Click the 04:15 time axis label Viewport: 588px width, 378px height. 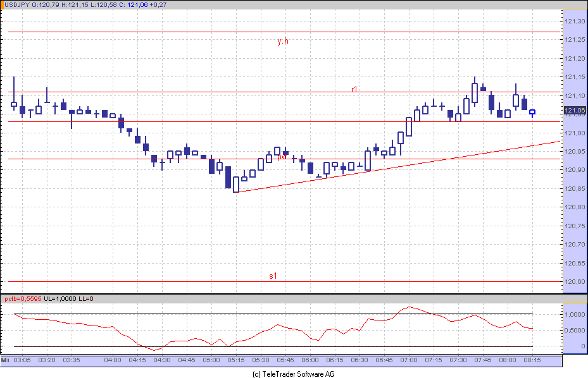click(x=137, y=360)
